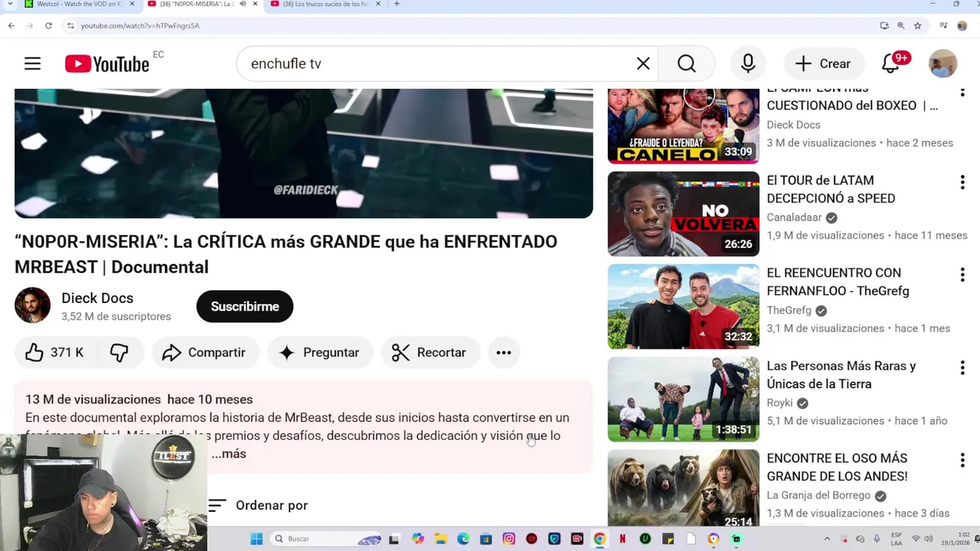Screen dimensions: 980x551
Task: Open the TheGrefg 32:32 video thumbnail
Action: pos(684,306)
